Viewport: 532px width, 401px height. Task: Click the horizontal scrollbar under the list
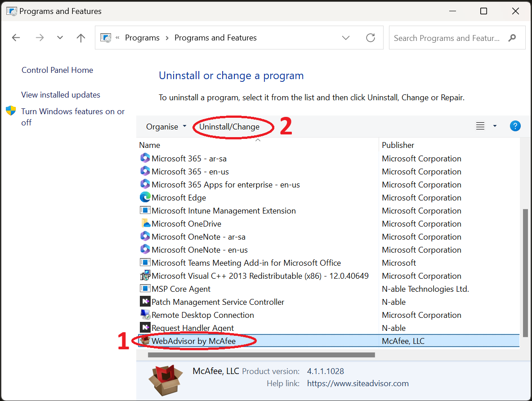261,355
